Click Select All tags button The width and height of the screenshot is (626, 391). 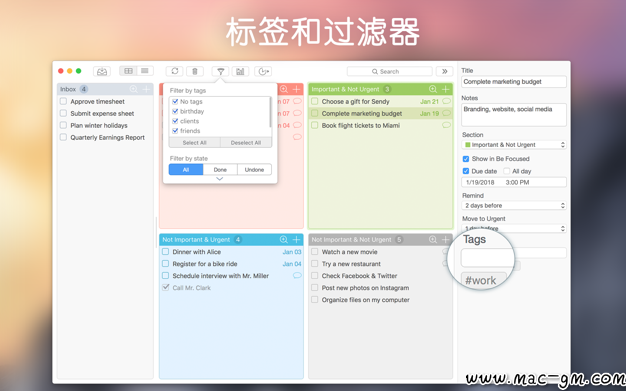[194, 143]
